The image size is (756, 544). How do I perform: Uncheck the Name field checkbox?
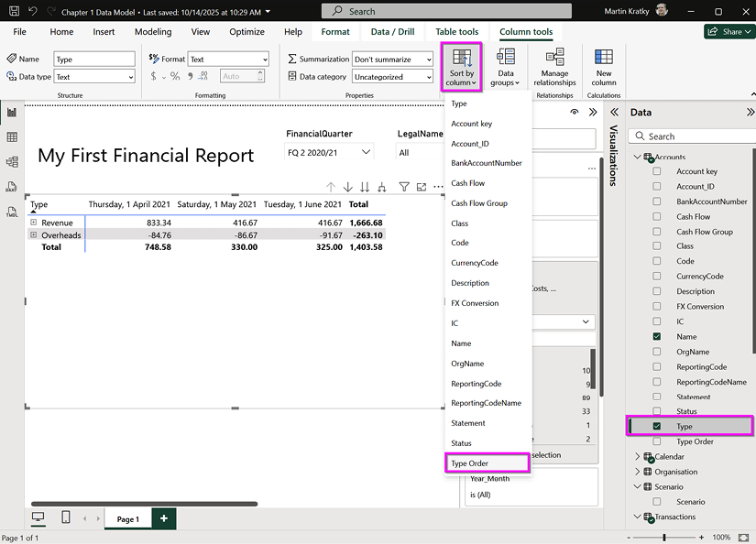(657, 337)
